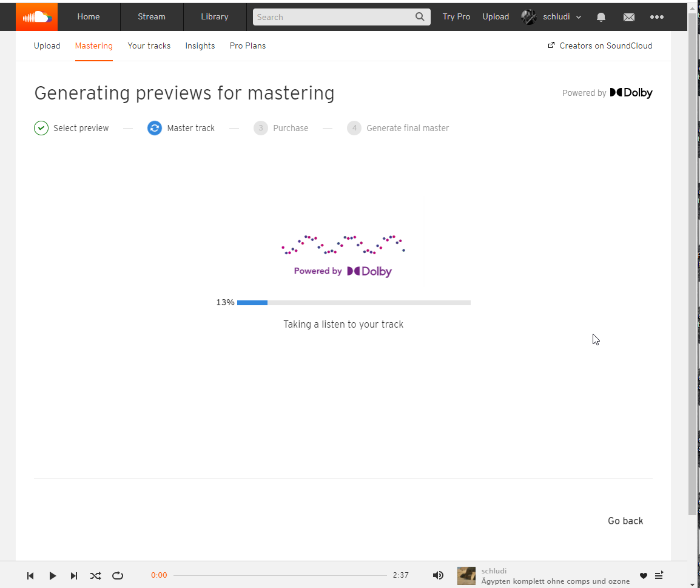Screen dimensions: 700x588
Task: Click the SoundCloud logo icon
Action: pyautogui.click(x=37, y=17)
